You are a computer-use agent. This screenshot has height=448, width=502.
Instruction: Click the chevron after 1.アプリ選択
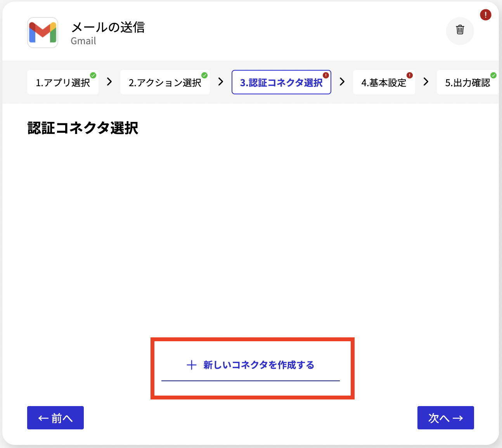[x=109, y=82]
